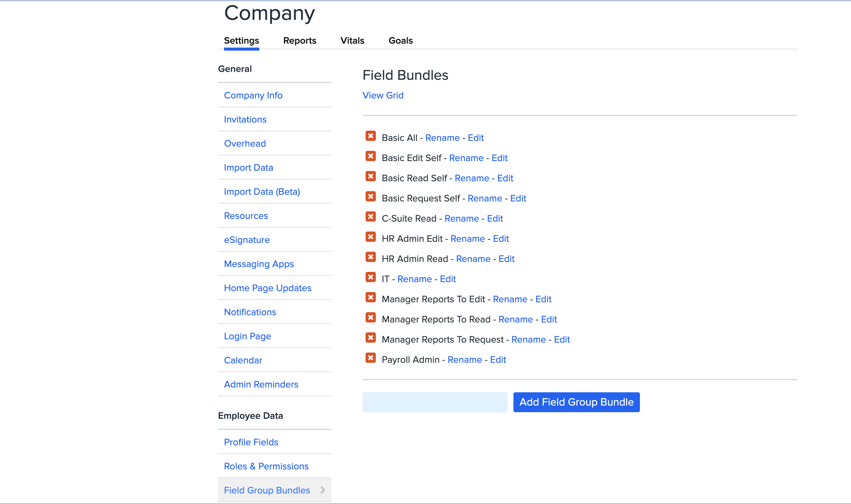851x504 pixels.
Task: Delete the Basic All bundle
Action: pos(370,136)
